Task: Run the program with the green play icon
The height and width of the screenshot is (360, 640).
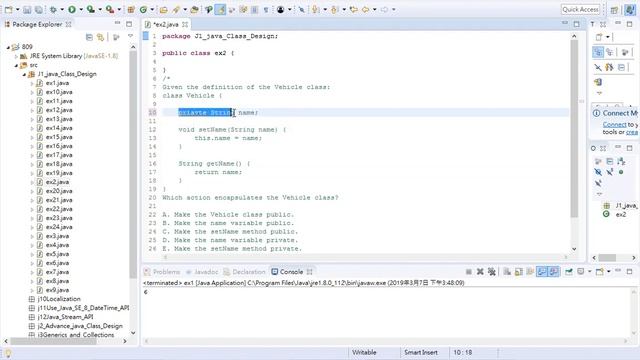Action: tap(72, 9)
